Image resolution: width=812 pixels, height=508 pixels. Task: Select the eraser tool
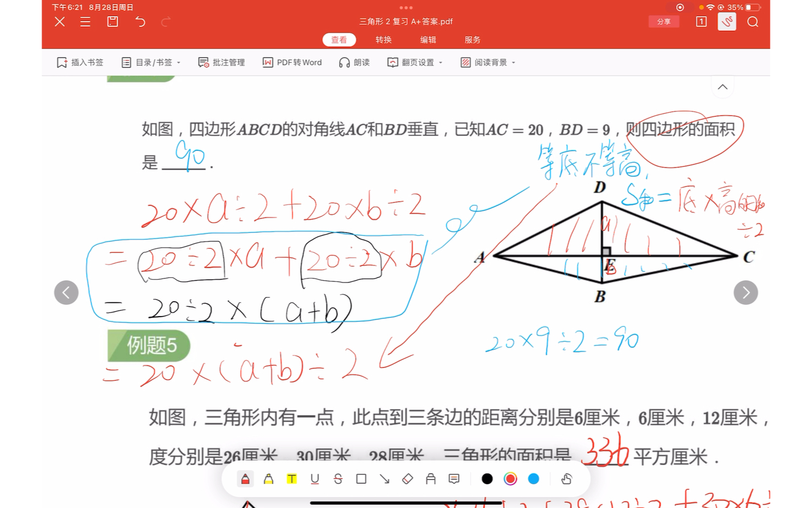pos(407,479)
